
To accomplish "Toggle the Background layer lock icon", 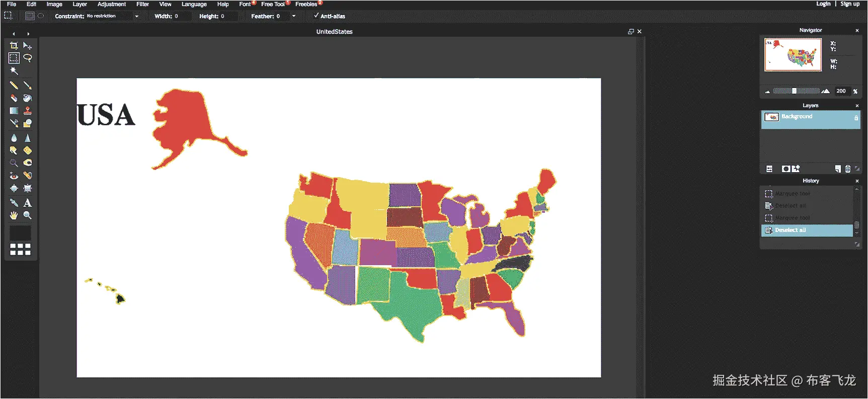I will [856, 117].
